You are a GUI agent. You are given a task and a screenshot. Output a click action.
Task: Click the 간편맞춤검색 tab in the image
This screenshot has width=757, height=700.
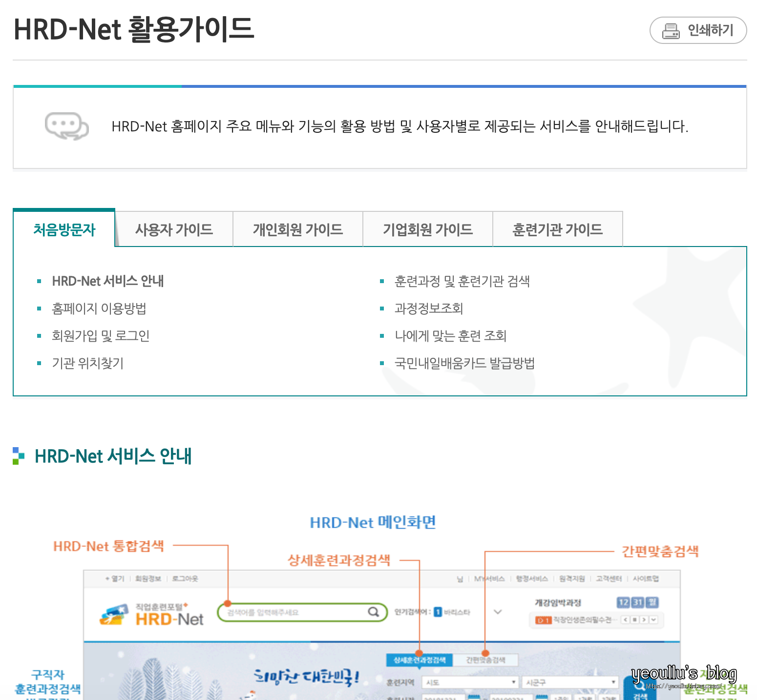click(x=485, y=660)
